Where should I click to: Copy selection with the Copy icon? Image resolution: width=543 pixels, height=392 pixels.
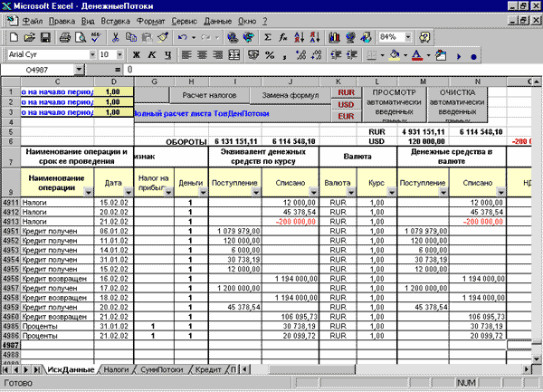coord(131,37)
